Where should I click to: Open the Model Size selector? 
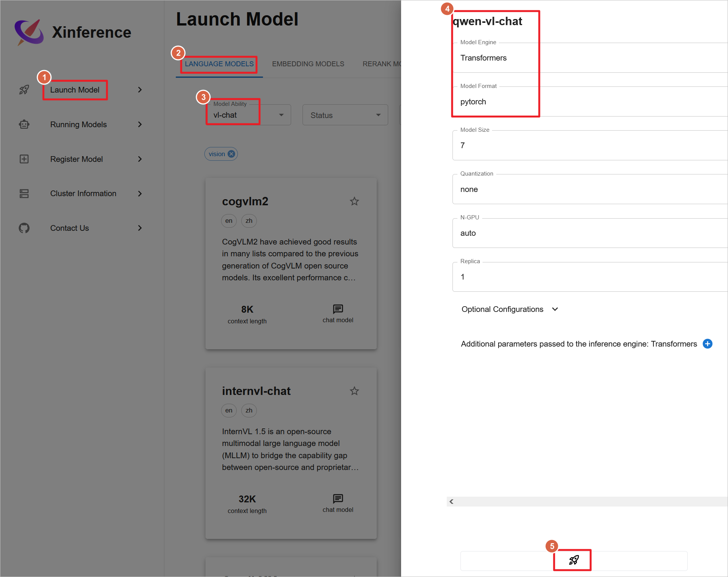pyautogui.click(x=590, y=145)
